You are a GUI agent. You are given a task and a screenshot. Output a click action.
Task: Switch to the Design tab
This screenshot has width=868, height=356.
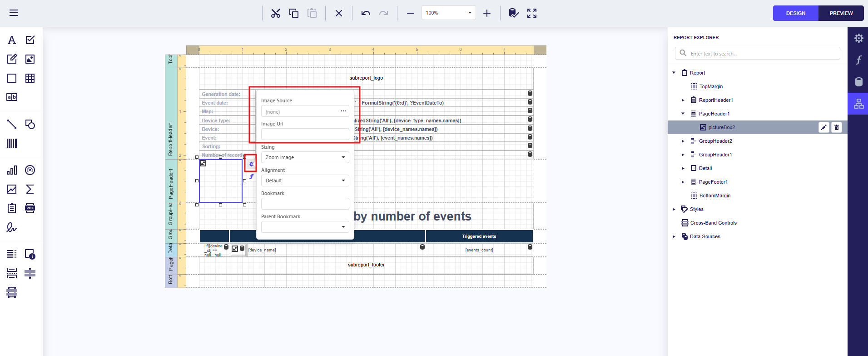[796, 13]
